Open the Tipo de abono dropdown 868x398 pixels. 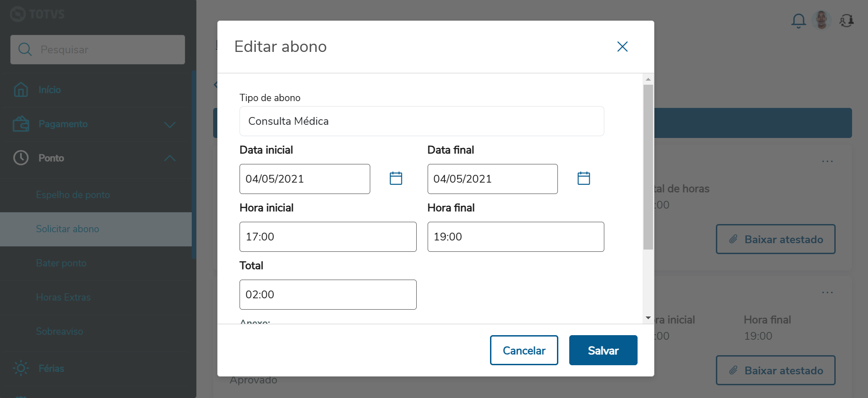(x=421, y=121)
